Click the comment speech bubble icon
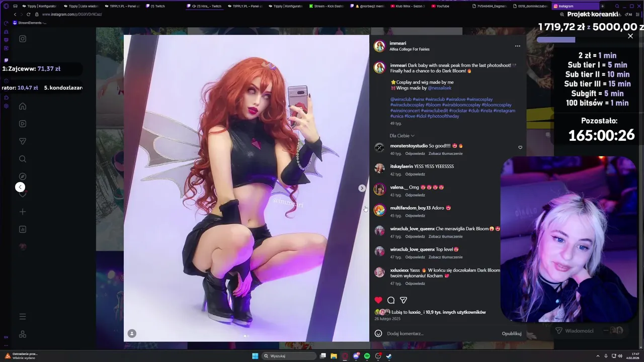Image resolution: width=644 pixels, height=362 pixels. (391, 300)
